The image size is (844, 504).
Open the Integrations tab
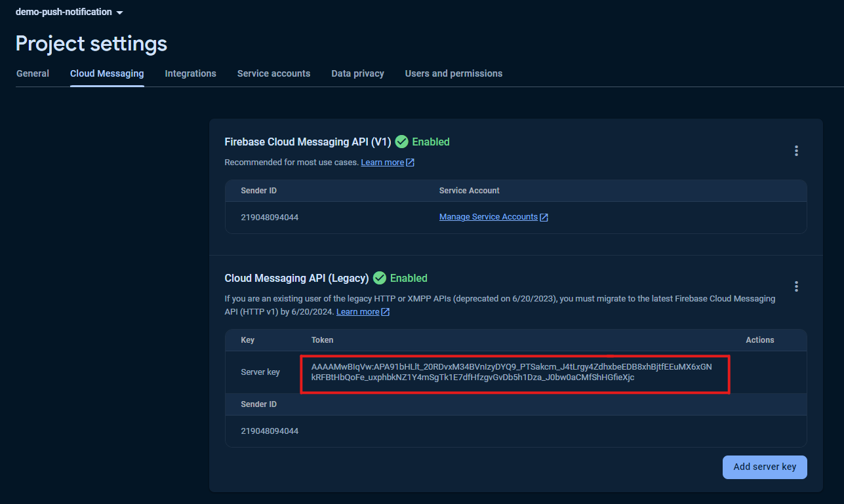pos(190,73)
